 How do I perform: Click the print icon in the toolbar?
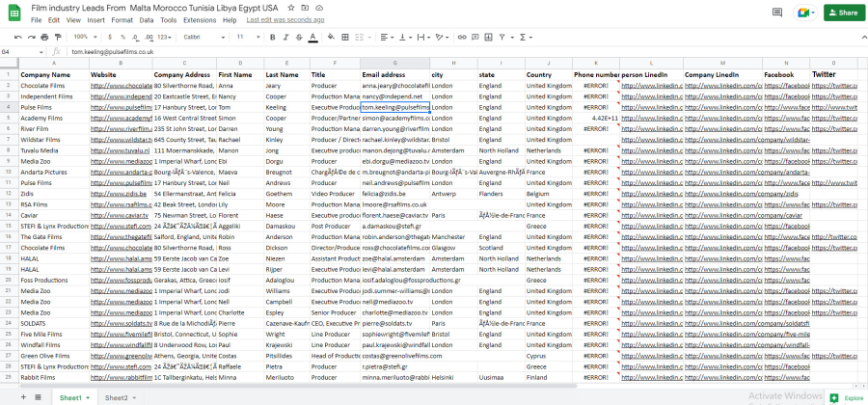coord(44,37)
